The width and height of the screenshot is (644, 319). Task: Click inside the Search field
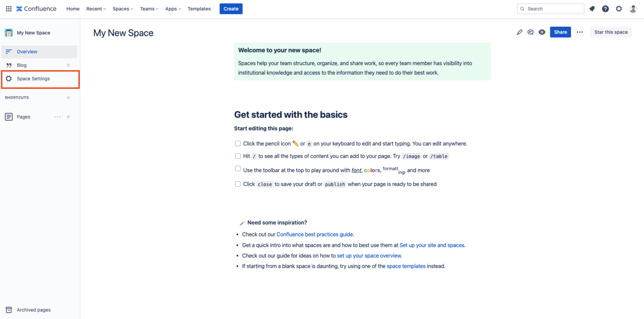pos(551,8)
